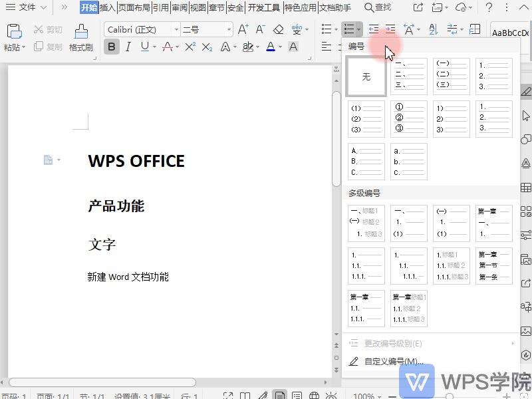Viewport: 532px width, 399px height.
Task: Open the 文件 menu
Action: pyautogui.click(x=27, y=7)
